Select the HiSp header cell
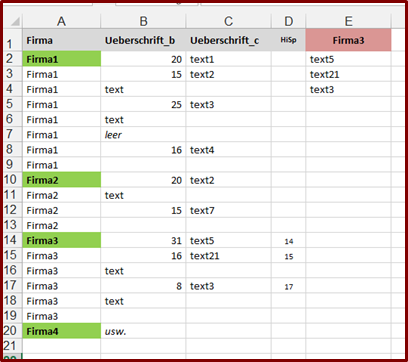408x362 pixels. pos(288,40)
